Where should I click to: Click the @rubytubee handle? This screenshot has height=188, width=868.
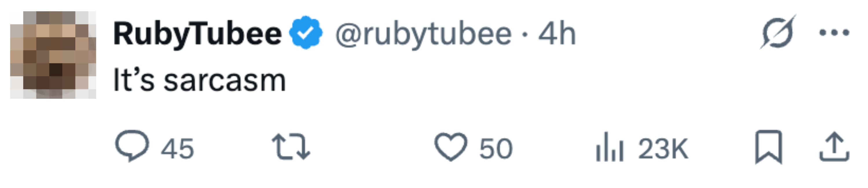pos(423,34)
